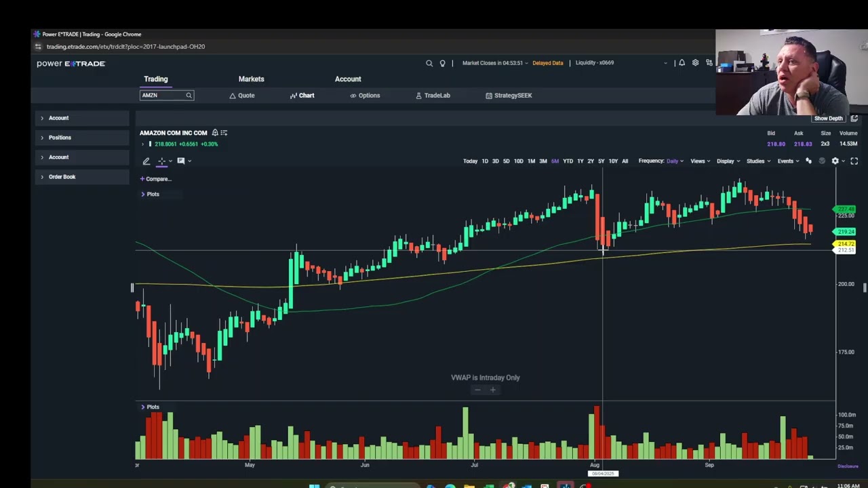868x488 pixels.
Task: Open the Studies dropdown
Action: tap(758, 161)
